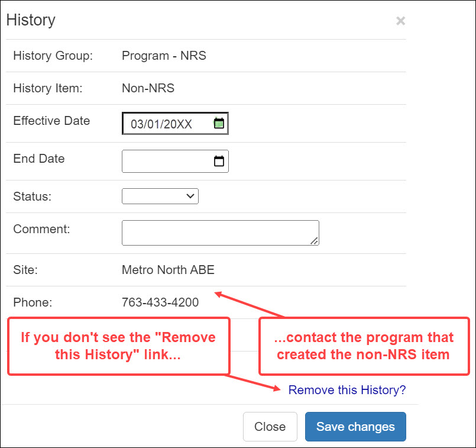Click the History dialog title

coord(31,20)
